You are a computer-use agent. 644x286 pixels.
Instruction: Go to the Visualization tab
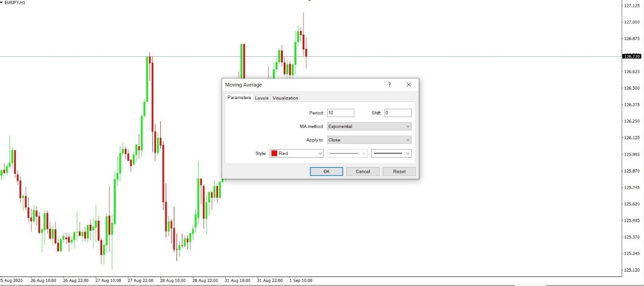pyautogui.click(x=285, y=98)
